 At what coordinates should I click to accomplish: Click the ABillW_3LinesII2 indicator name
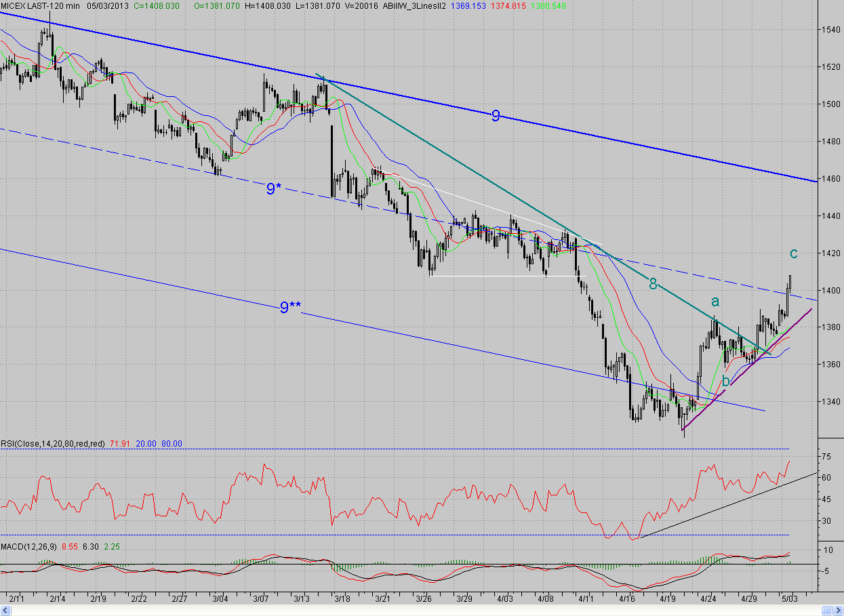(x=413, y=5)
